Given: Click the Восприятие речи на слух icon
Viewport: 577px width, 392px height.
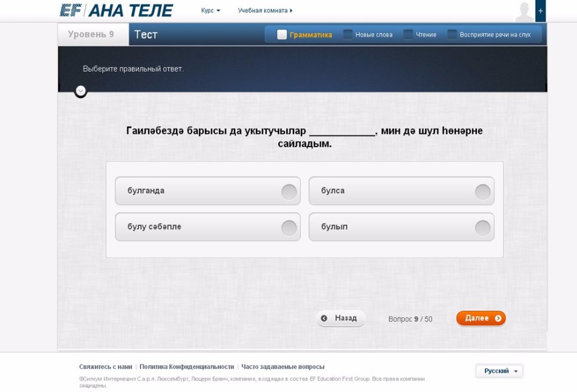Looking at the screenshot, I should click(x=452, y=35).
